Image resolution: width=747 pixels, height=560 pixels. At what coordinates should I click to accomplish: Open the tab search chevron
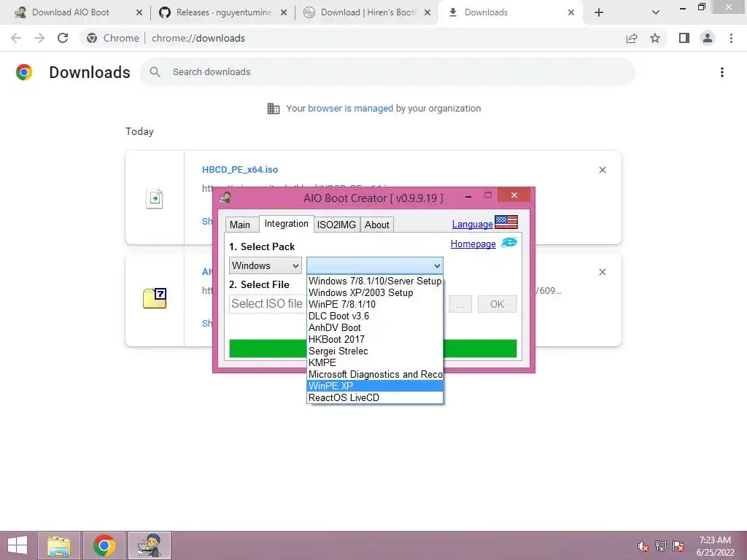pyautogui.click(x=656, y=12)
